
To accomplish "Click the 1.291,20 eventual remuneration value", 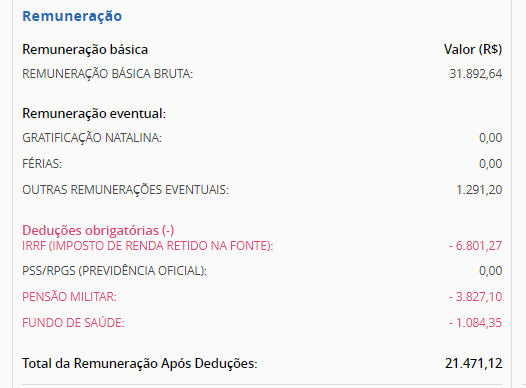I will click(479, 190).
